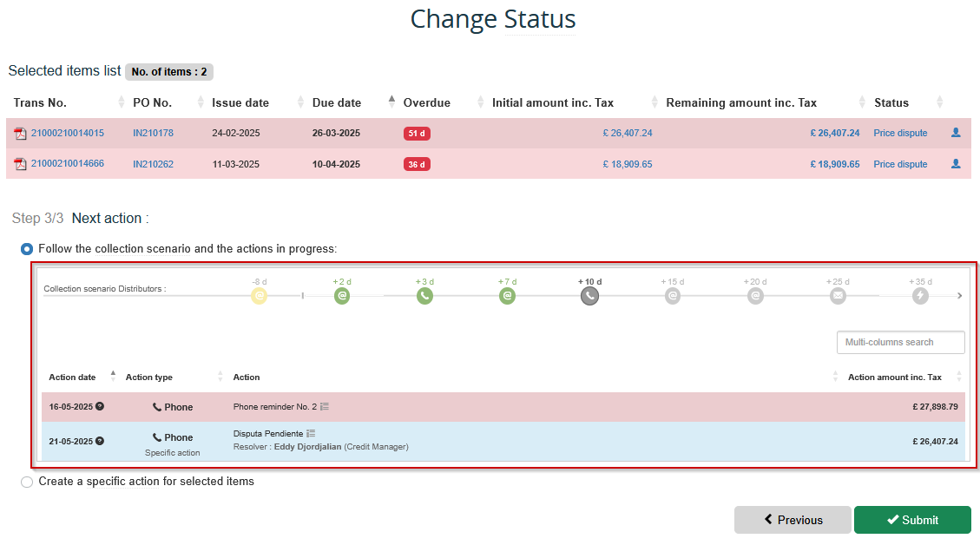
Task: Open details list icon beside Phone reminder No. 2
Action: click(x=324, y=406)
